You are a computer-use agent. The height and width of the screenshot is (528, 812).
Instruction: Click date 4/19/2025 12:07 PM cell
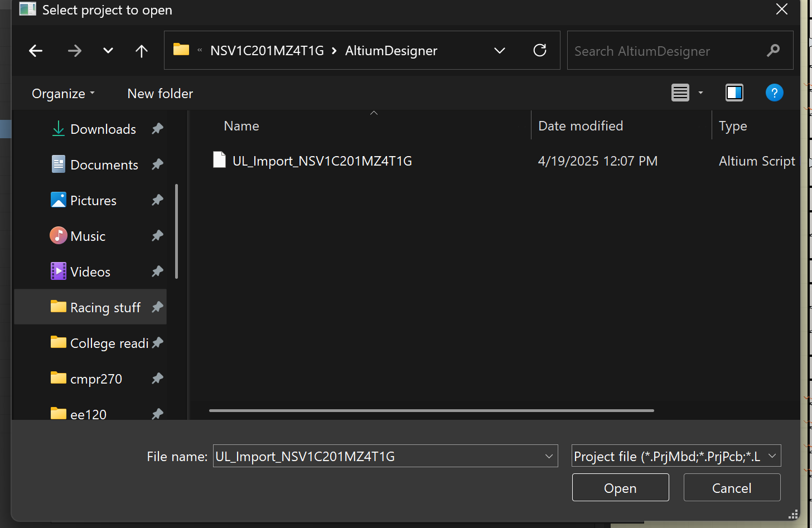(598, 161)
